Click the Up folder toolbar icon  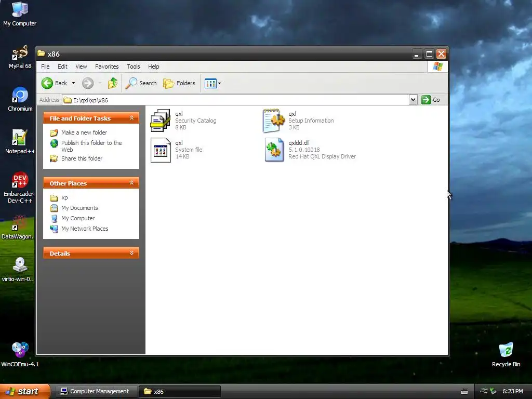113,83
